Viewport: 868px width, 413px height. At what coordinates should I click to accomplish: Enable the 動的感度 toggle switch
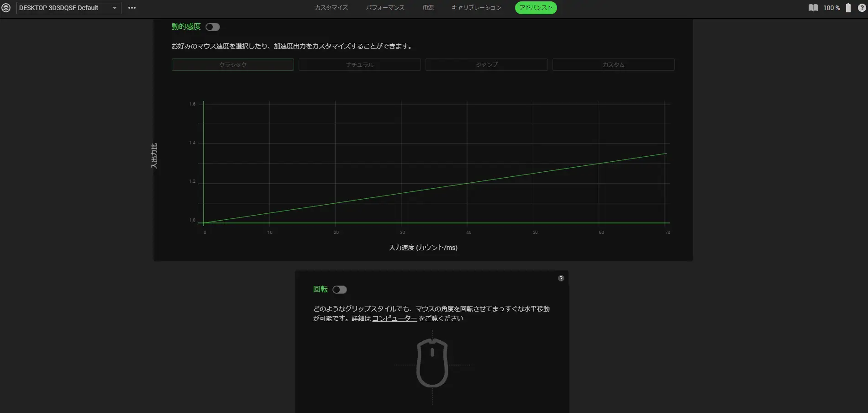click(212, 27)
